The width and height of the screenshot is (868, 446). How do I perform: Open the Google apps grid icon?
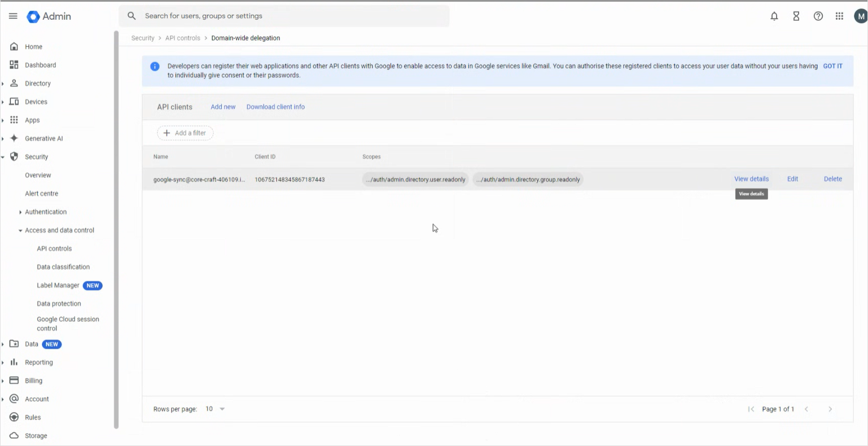(839, 16)
